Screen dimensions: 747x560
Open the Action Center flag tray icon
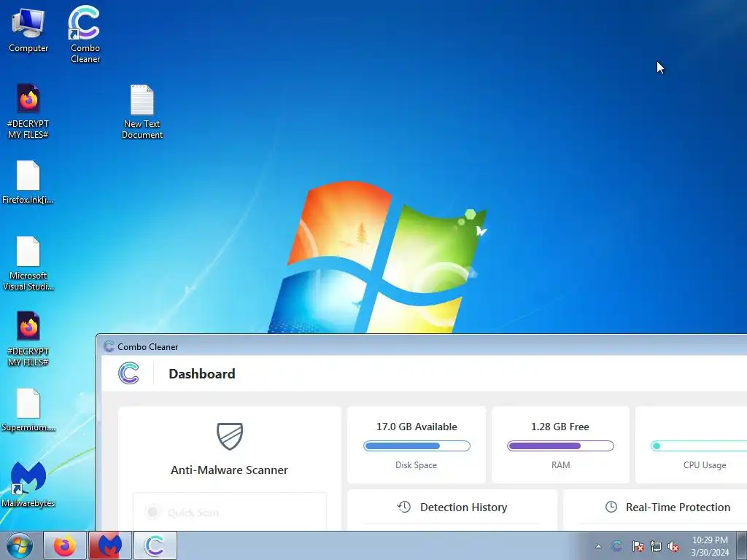(638, 546)
